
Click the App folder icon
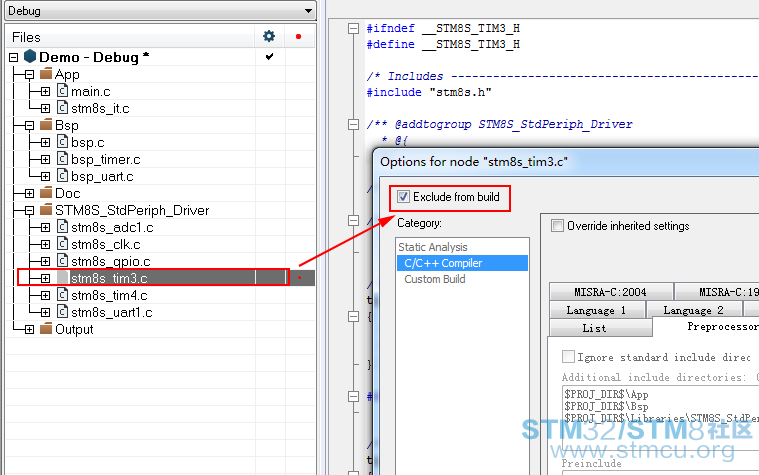pos(46,74)
